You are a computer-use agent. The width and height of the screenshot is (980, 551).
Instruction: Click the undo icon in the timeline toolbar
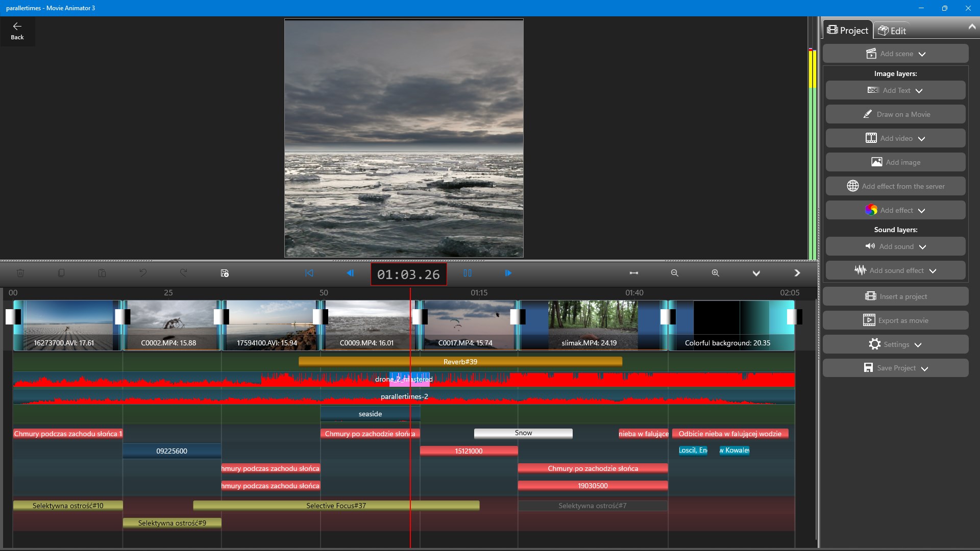(143, 273)
